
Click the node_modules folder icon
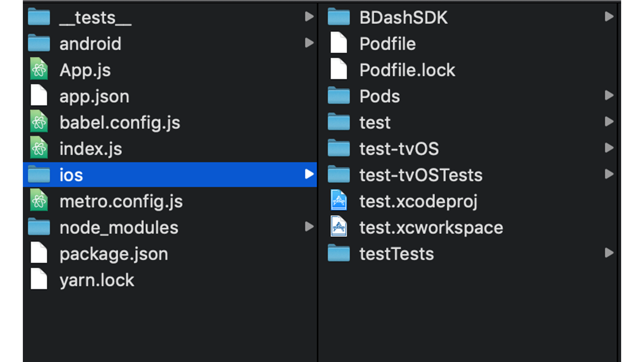click(39, 227)
